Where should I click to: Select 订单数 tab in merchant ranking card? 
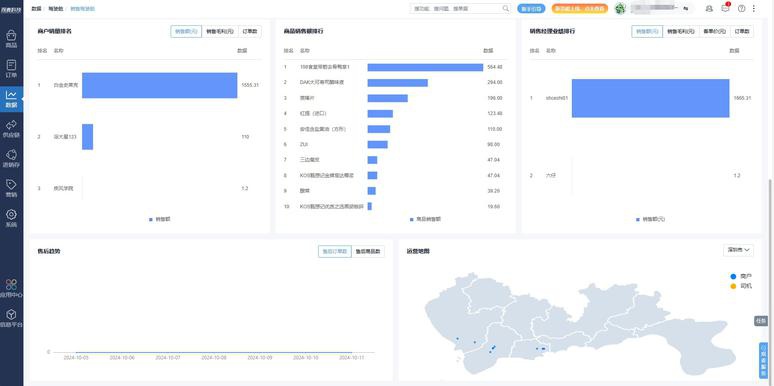[250, 31]
